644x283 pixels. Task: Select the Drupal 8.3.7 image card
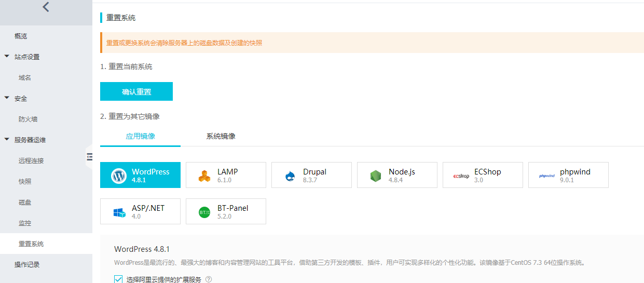click(x=311, y=175)
